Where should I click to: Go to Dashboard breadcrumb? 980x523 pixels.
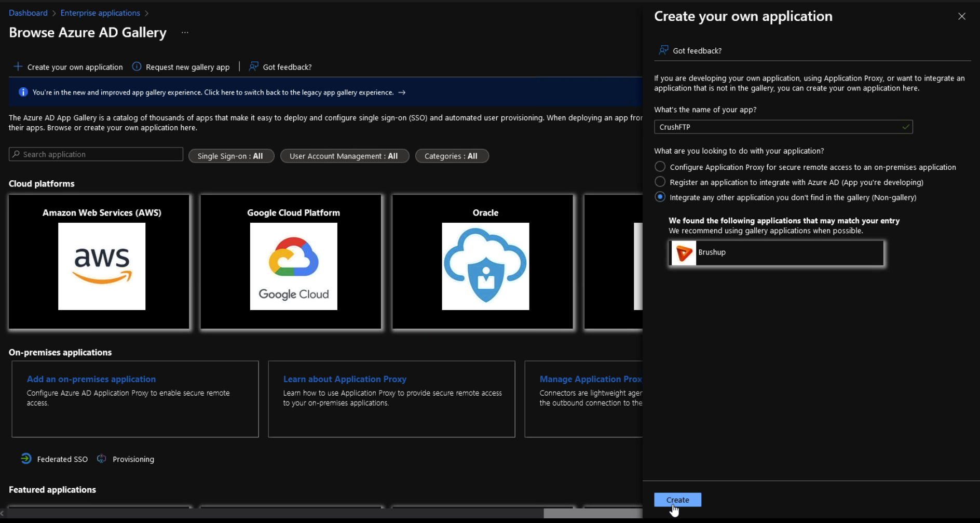[28, 13]
